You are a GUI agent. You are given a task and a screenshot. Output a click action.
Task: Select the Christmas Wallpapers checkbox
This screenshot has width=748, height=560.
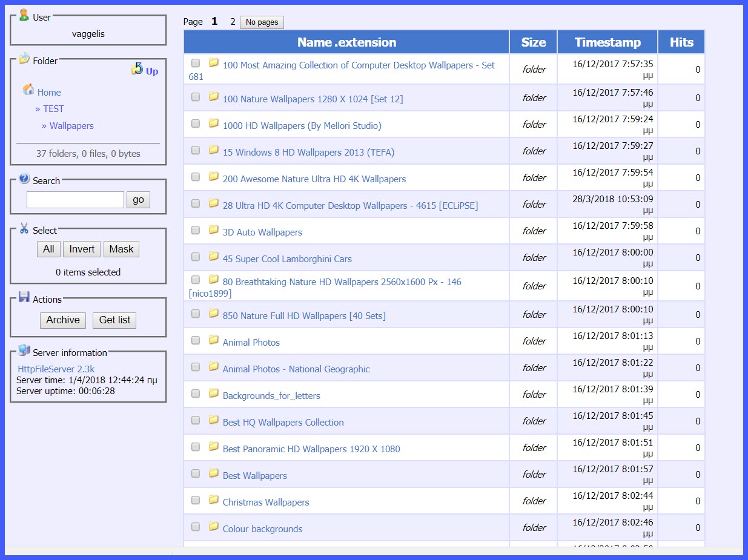click(195, 500)
